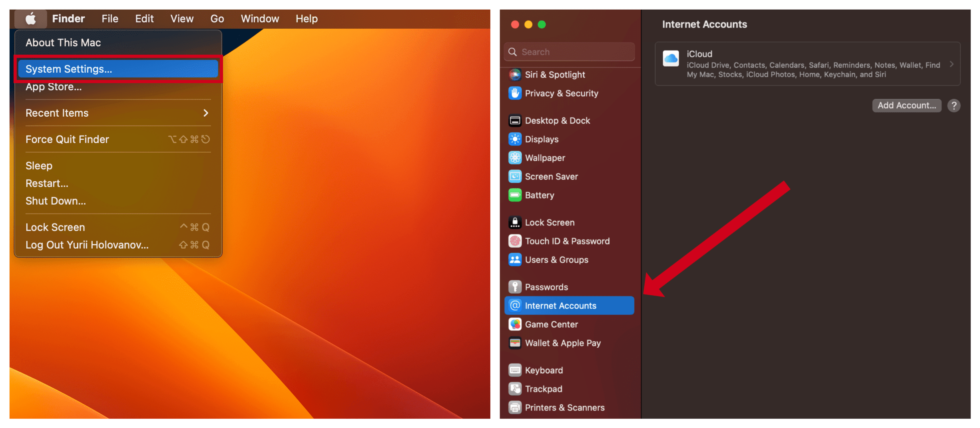The width and height of the screenshot is (980, 428).
Task: Select System Settings... menu entry
Action: point(118,69)
